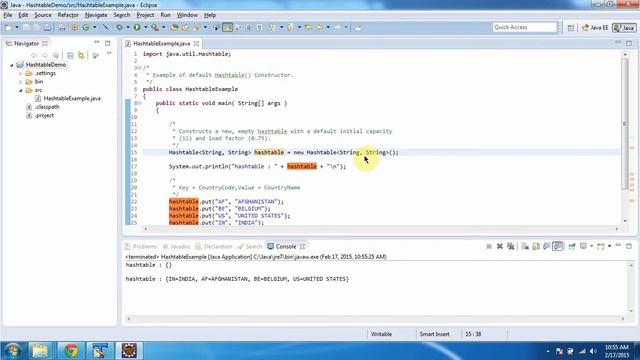This screenshot has width=640, height=360.
Task: Open Display Selected Console dropdown arrow
Action: [591, 246]
